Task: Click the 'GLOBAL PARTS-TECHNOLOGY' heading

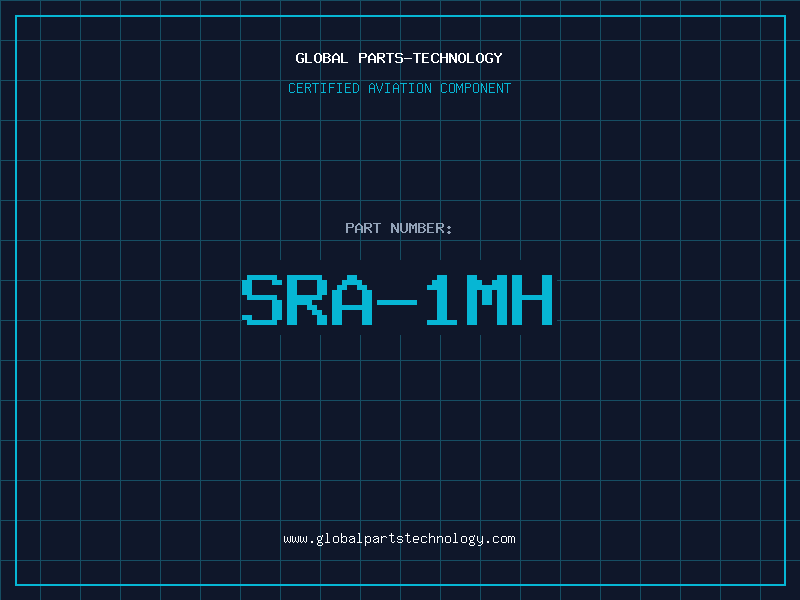Action: 399,58
